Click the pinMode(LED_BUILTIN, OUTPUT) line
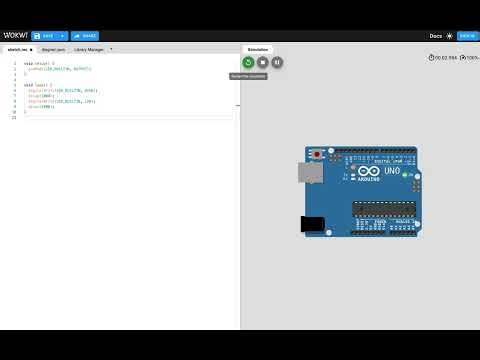The image size is (480, 360). (x=59, y=69)
